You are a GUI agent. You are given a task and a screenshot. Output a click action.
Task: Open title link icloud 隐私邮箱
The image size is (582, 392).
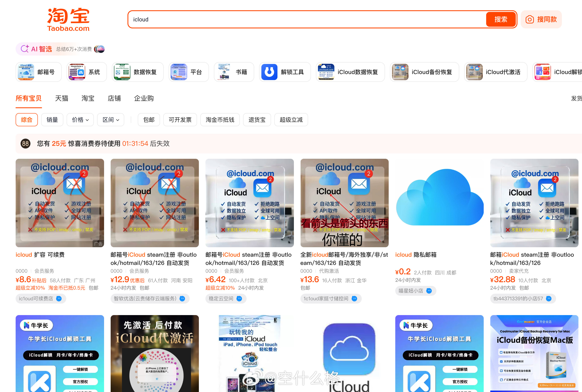416,255
